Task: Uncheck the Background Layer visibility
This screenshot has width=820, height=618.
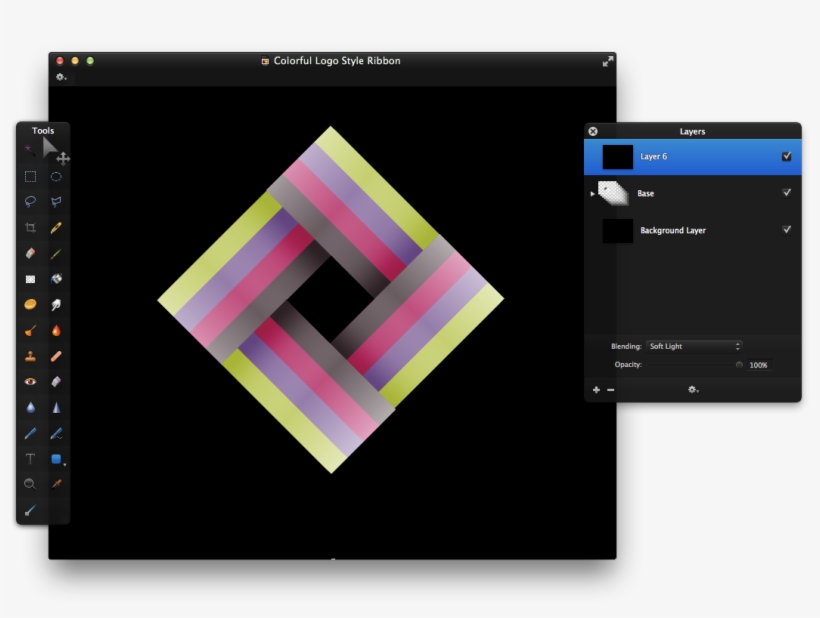Action: 786,229
